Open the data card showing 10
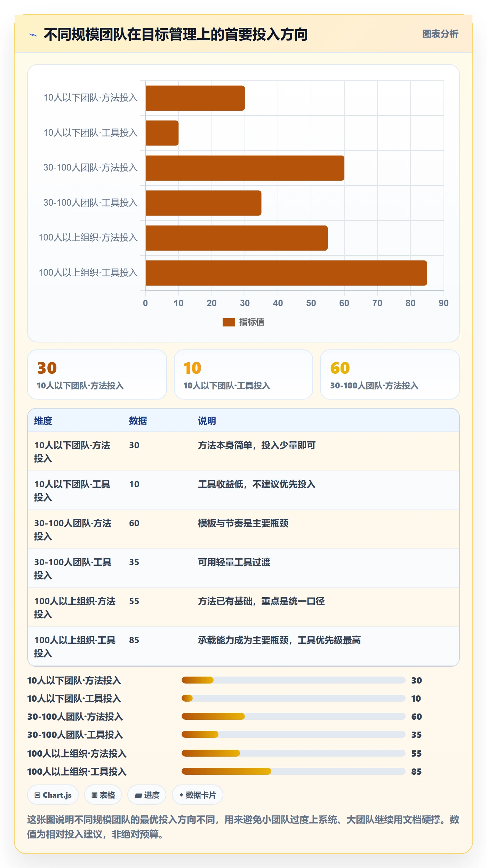Viewport: 487px width, 868px height. [243, 374]
